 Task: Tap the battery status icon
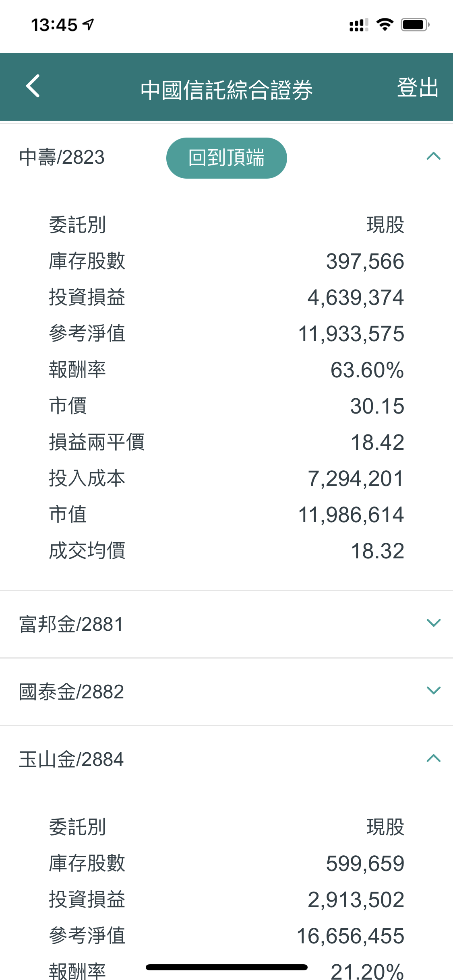pyautogui.click(x=415, y=25)
